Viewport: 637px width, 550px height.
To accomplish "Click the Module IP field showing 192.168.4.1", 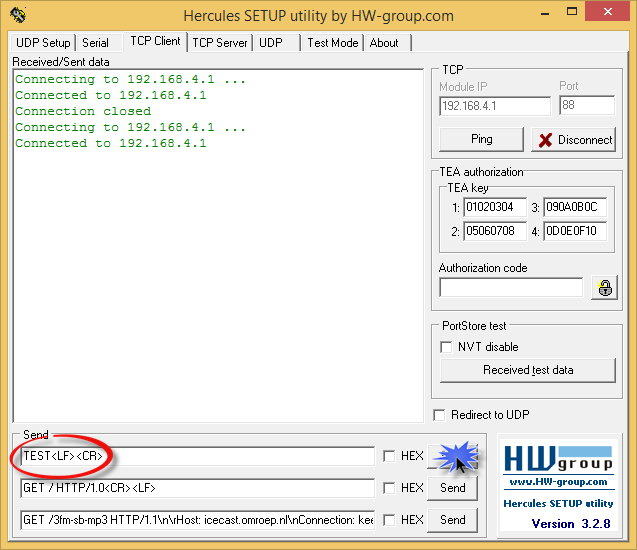I will [x=495, y=106].
